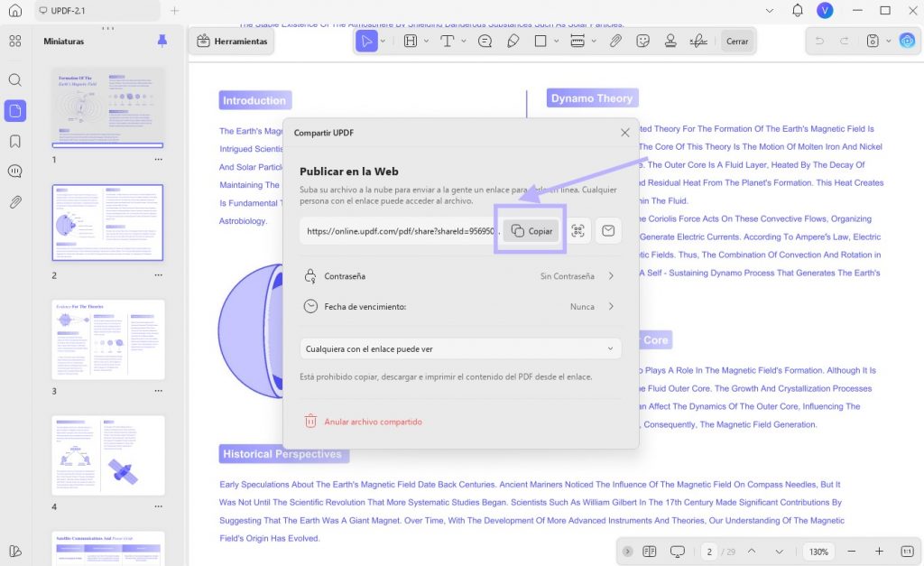Zoom in with the plus button
The image size is (924, 566).
pyautogui.click(x=879, y=552)
